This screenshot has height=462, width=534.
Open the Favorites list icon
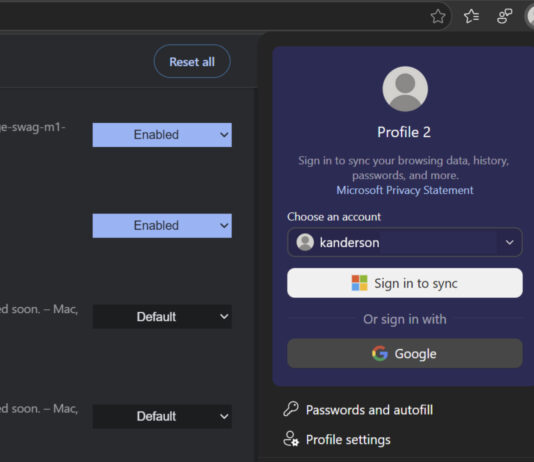click(x=471, y=16)
